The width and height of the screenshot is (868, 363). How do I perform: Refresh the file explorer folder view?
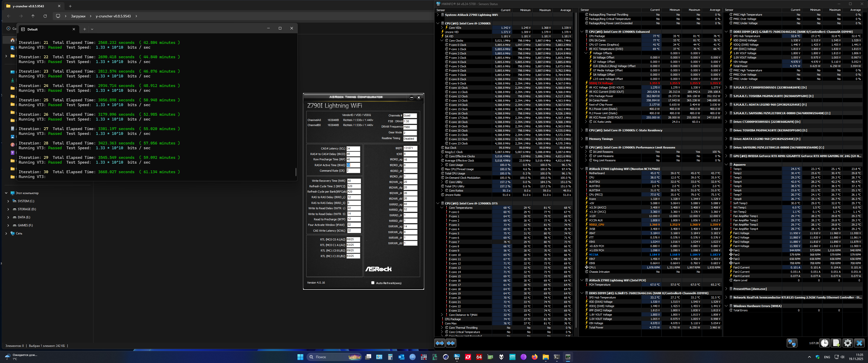click(45, 16)
